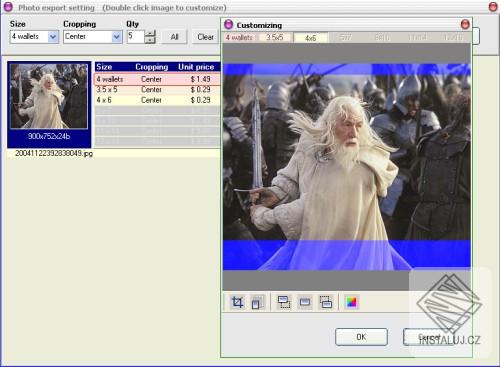Click the center crop single rectangle icon

click(305, 302)
